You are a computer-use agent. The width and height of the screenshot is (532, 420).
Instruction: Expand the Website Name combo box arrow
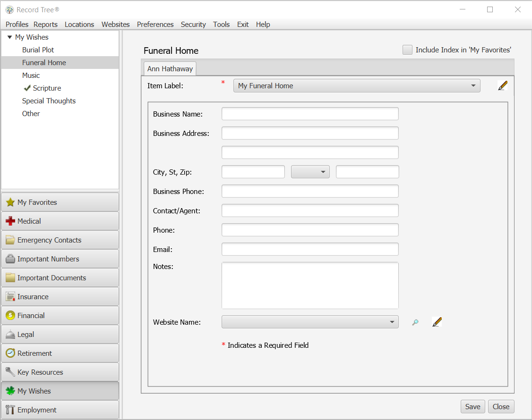392,322
